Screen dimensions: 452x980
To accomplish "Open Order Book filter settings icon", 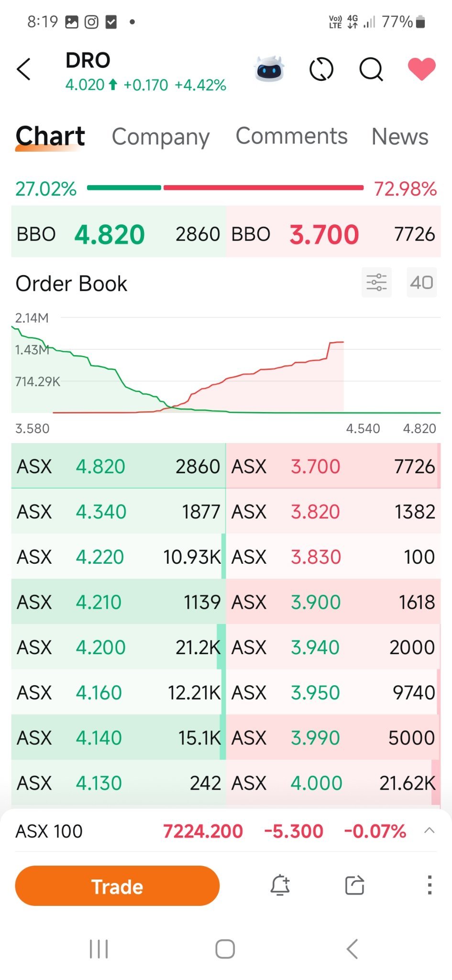I will click(376, 282).
